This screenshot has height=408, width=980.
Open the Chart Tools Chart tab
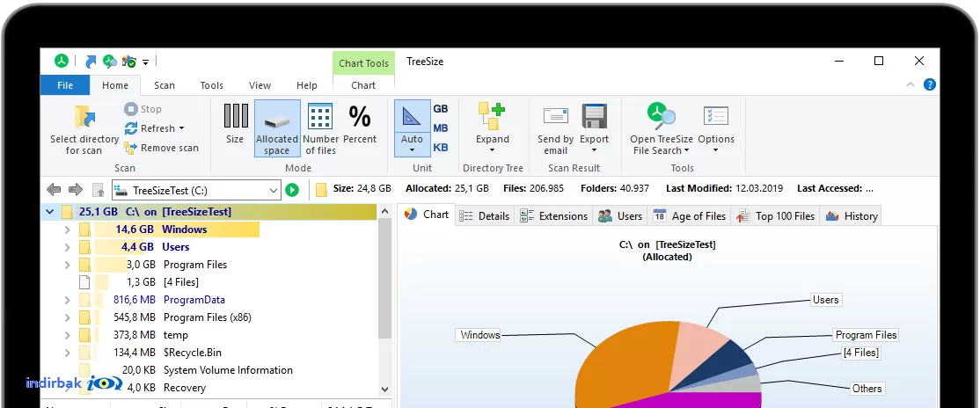tap(363, 85)
